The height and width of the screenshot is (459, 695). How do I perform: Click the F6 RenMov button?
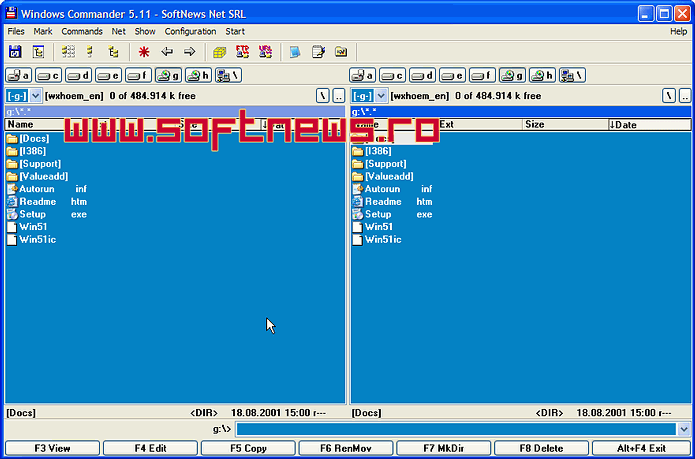coord(346,448)
